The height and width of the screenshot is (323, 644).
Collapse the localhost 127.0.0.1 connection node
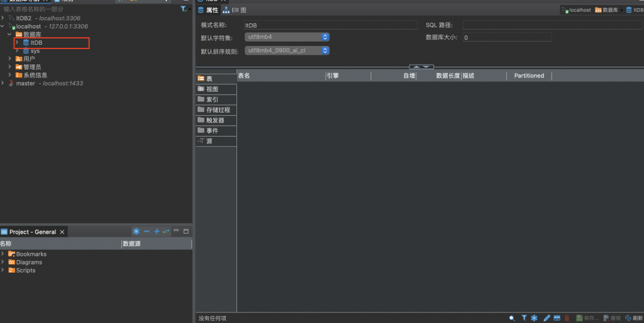pyautogui.click(x=3, y=26)
